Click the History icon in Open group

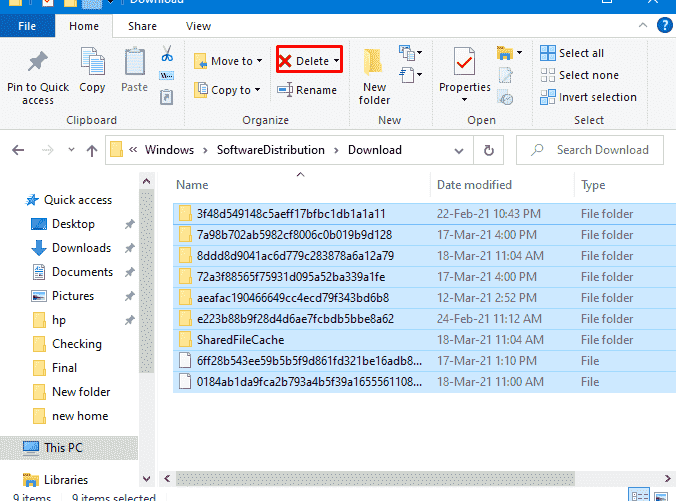pyautogui.click(x=505, y=97)
